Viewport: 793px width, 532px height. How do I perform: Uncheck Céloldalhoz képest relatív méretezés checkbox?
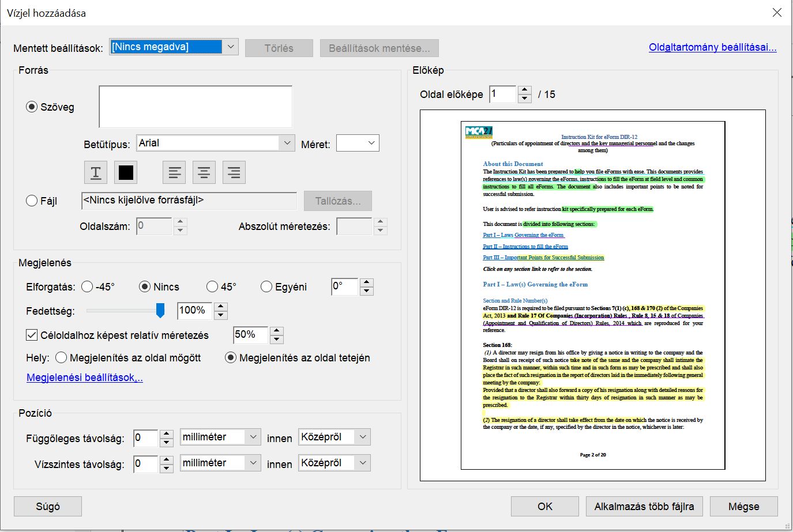(x=32, y=335)
